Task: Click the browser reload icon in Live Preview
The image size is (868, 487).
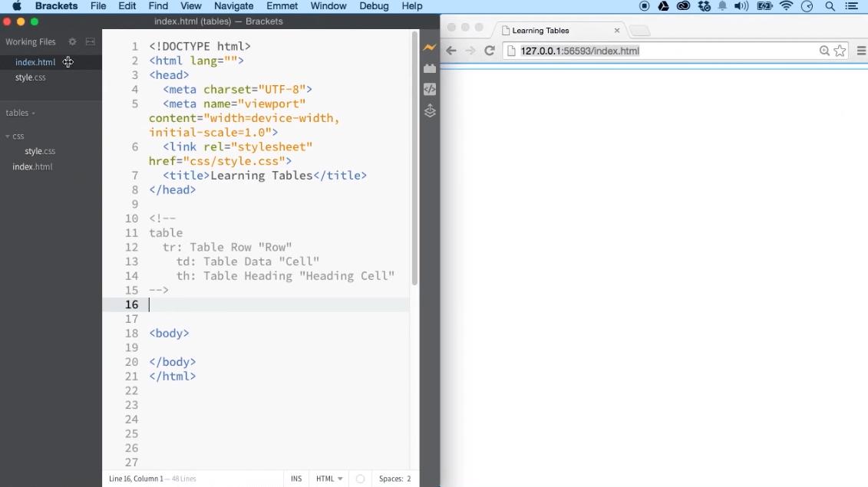Action: pos(490,51)
